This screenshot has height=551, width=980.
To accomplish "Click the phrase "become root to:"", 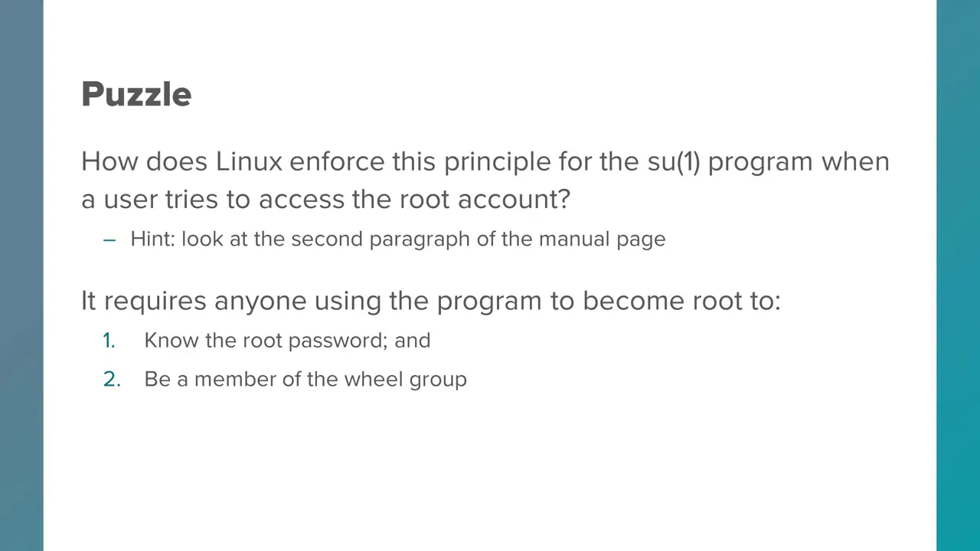I will point(681,301).
